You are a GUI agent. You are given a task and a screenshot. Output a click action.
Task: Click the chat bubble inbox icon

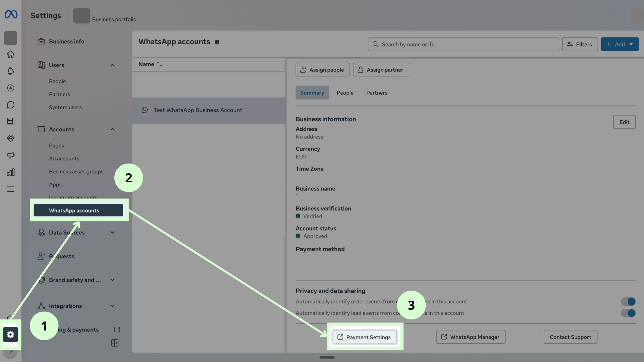click(11, 105)
